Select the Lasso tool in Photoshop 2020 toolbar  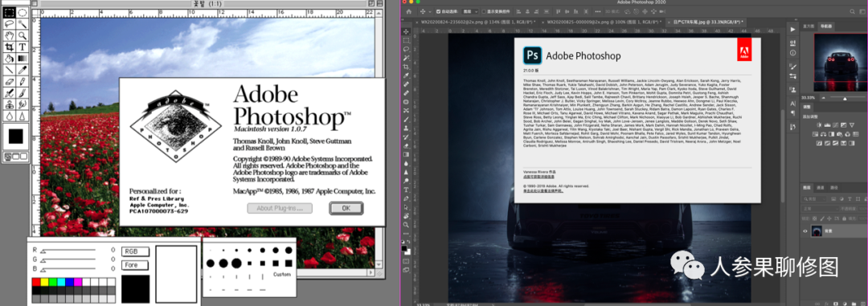(x=407, y=49)
